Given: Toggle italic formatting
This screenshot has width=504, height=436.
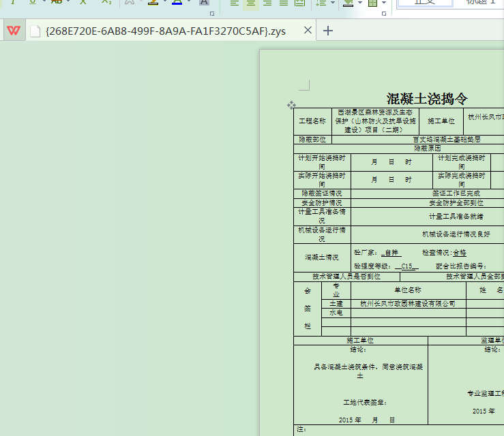Looking at the screenshot, I should click(12, 2).
